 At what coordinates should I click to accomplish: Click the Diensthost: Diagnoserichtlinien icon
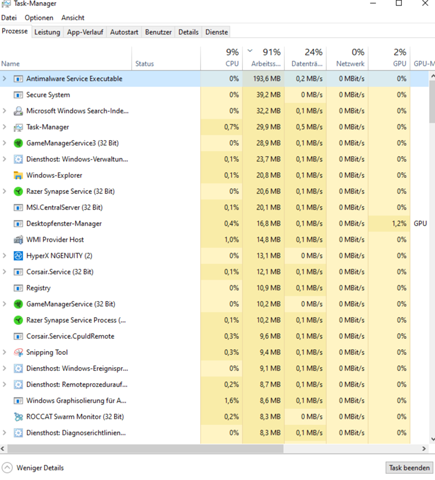coord(18,433)
